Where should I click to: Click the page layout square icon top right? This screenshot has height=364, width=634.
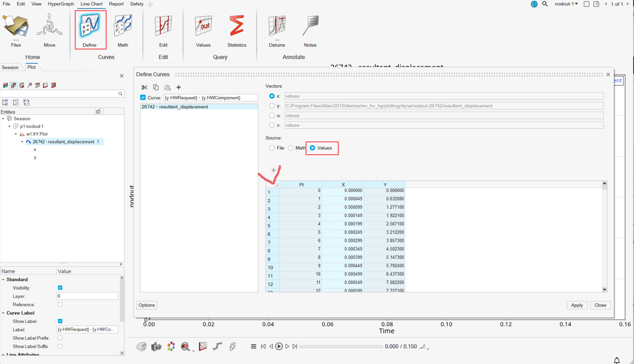pyautogui.click(x=586, y=4)
